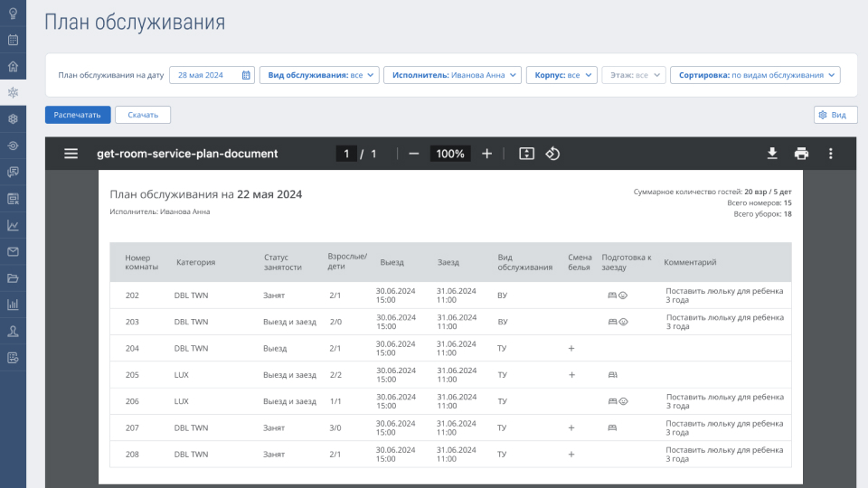This screenshot has height=488, width=868.
Task: Click the linen change plus in row 205
Action: 571,375
